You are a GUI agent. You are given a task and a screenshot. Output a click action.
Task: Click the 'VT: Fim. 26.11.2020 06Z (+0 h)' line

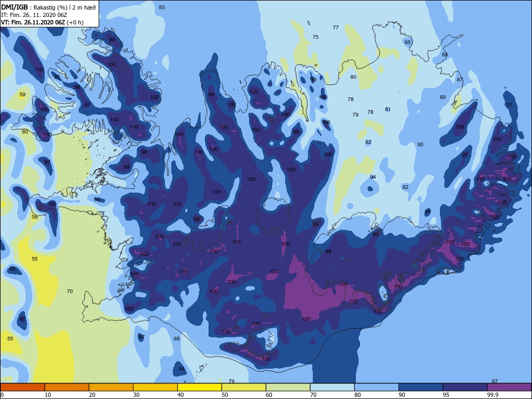click(x=42, y=22)
